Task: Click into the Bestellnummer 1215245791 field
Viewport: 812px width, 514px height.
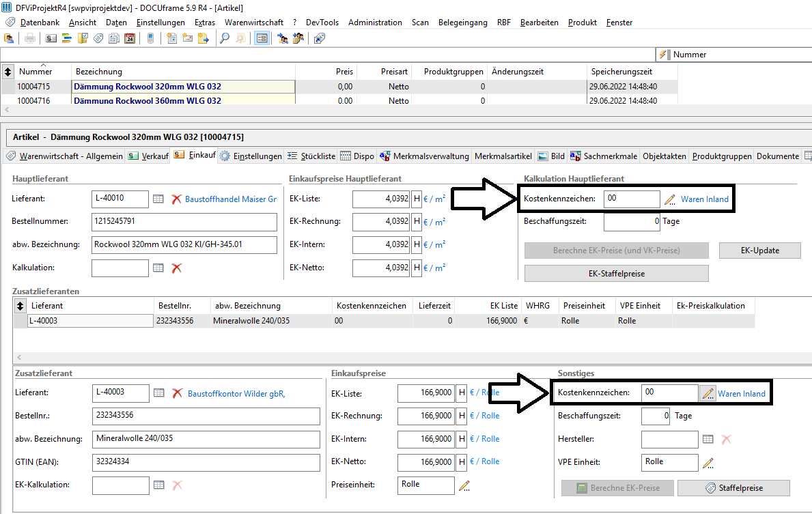Action: pyautogui.click(x=184, y=222)
